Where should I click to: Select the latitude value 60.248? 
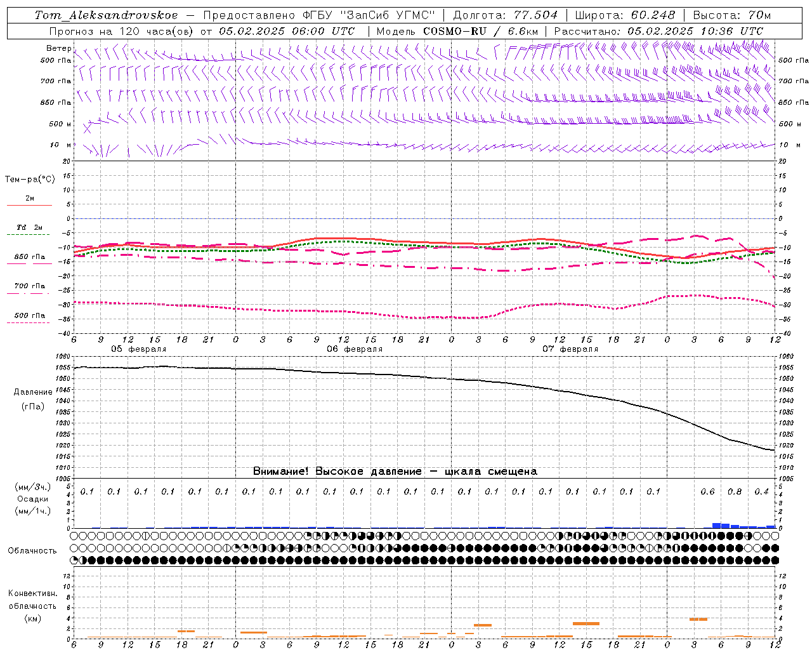[655, 15]
